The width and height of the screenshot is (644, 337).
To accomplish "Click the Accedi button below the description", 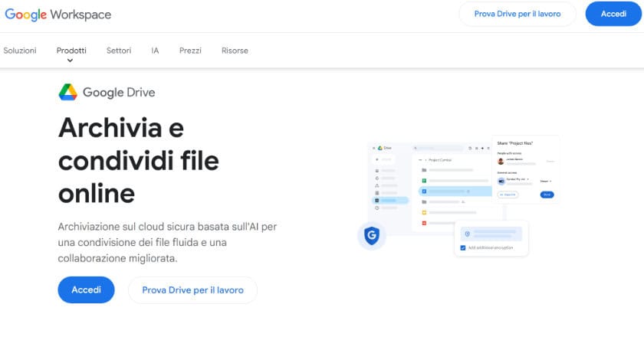I will (86, 290).
